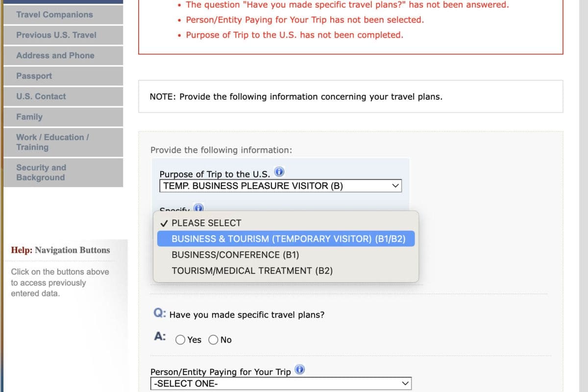This screenshot has width=588, height=392.
Task: Select the PLEASE SELECT option
Action: [x=206, y=223]
